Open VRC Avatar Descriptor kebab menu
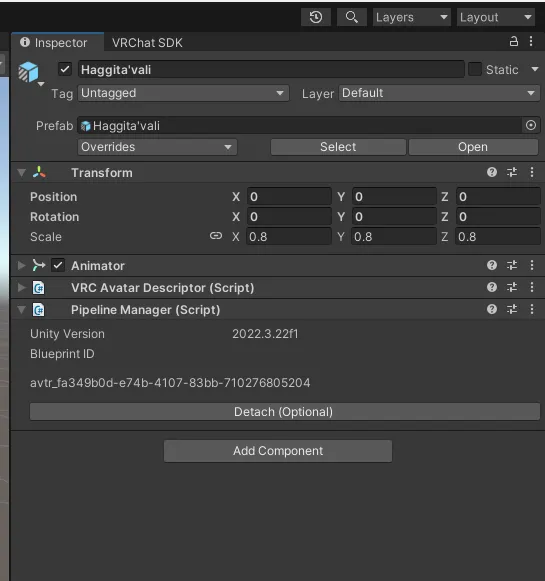 [532, 287]
